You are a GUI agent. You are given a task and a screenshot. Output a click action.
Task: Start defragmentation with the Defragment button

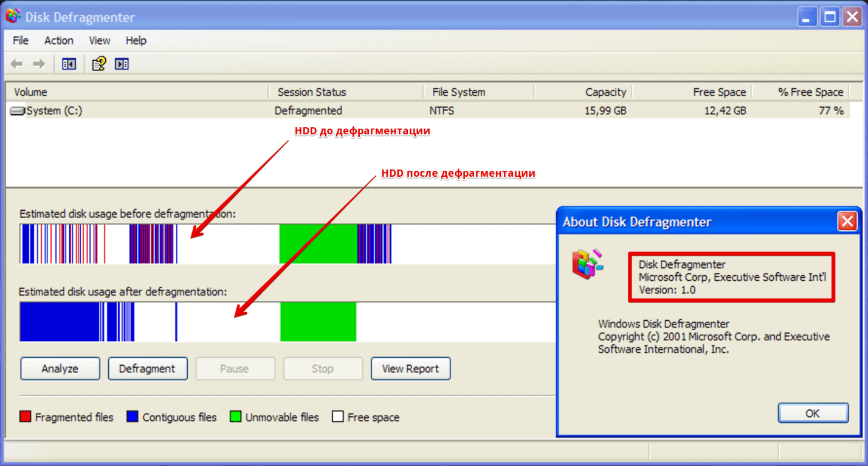[x=147, y=369]
